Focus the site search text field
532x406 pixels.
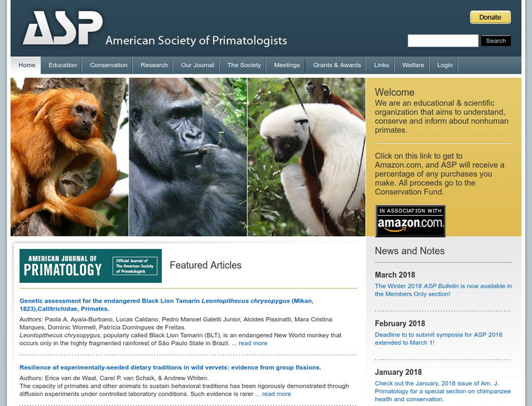click(443, 41)
